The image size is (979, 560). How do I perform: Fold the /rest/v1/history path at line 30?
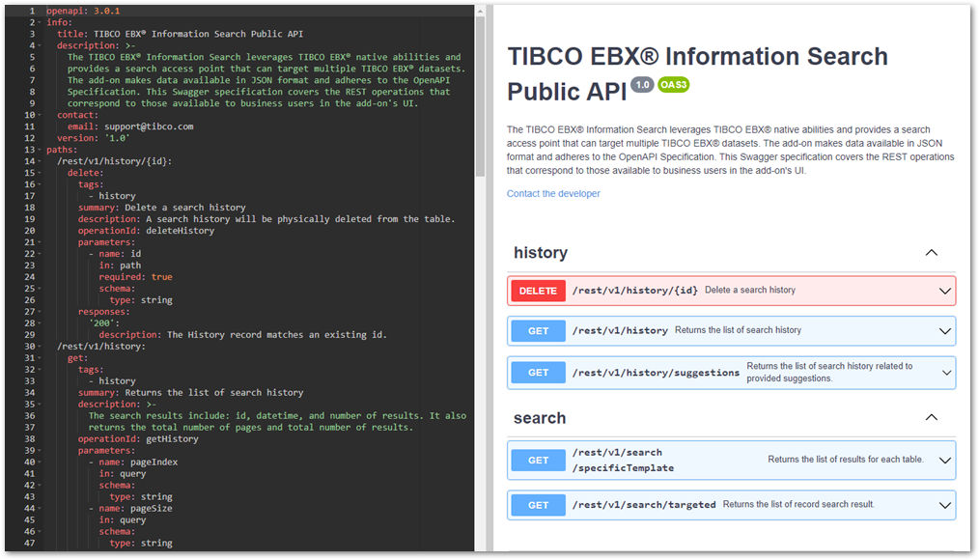pos(40,347)
